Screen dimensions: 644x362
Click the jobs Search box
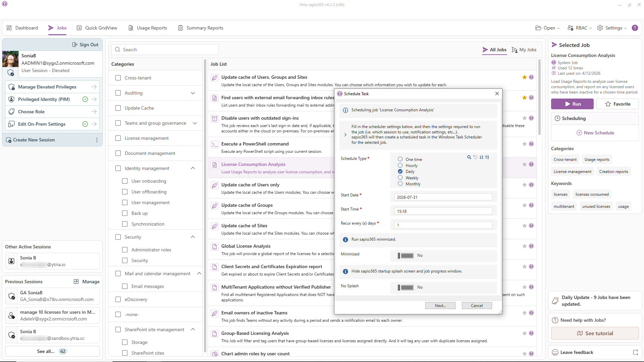click(x=165, y=50)
